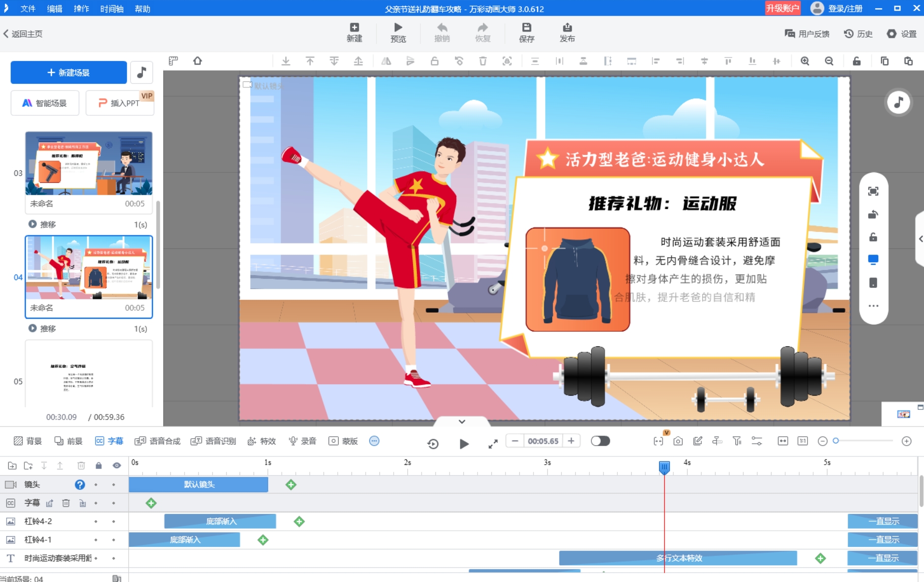
Task: Create a new project with 新建
Action: pos(354,33)
